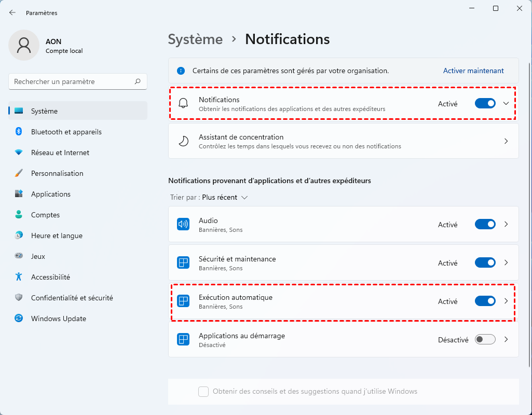Click the back arrow icon in Paramètres

tap(12, 12)
